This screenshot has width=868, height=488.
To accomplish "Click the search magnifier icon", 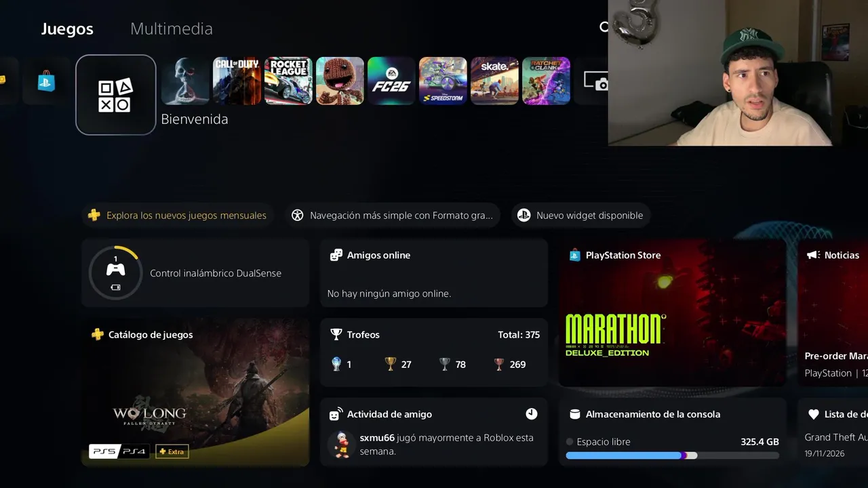I will (x=604, y=27).
